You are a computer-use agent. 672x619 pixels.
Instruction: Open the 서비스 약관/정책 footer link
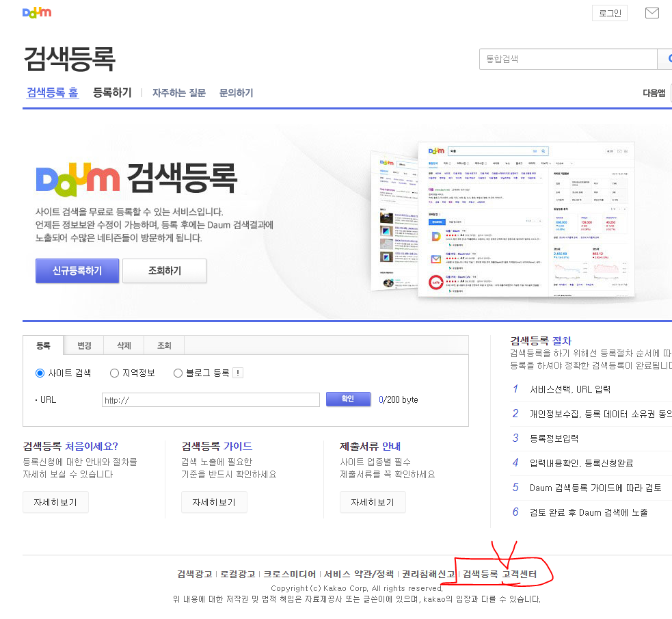359,574
